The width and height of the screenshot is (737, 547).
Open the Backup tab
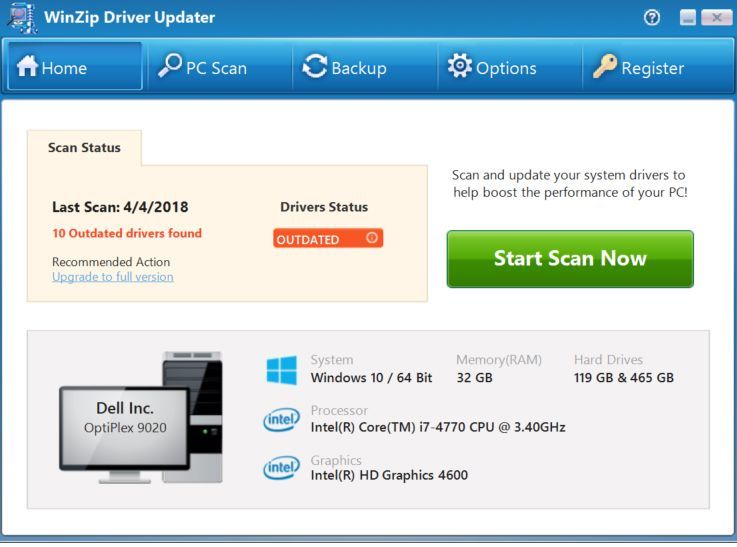pyautogui.click(x=365, y=66)
